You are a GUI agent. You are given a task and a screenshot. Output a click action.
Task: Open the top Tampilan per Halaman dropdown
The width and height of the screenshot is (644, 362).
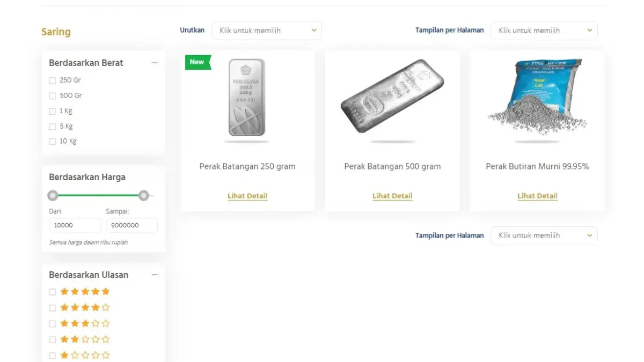tap(544, 31)
